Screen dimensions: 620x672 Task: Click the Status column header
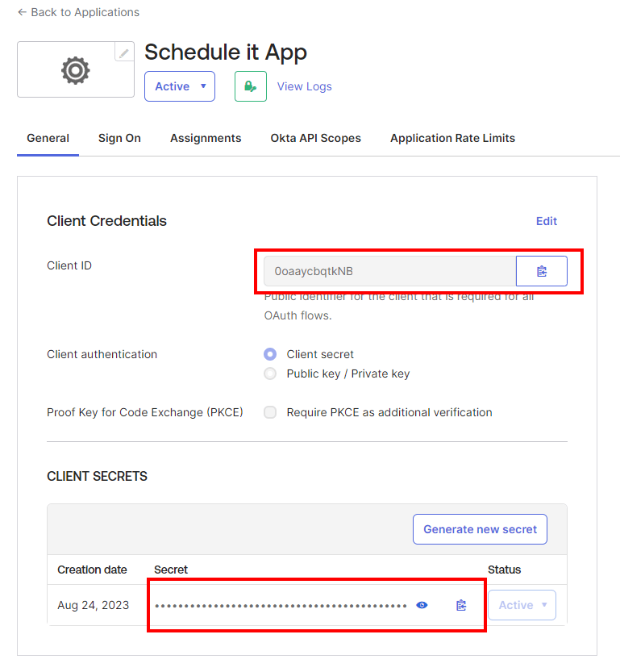[x=505, y=570]
